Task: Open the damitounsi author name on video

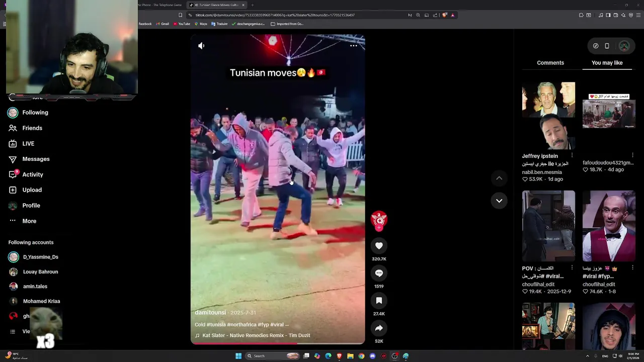Action: (x=210, y=313)
